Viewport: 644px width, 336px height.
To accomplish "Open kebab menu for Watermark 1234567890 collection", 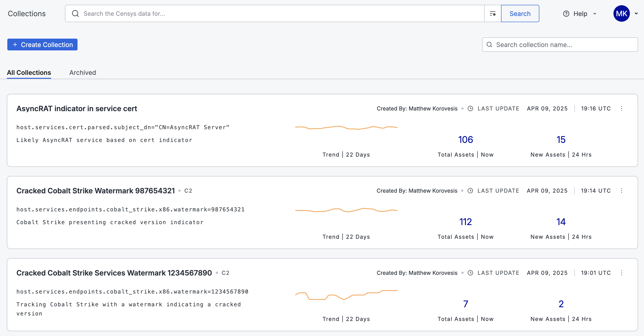I will click(621, 273).
